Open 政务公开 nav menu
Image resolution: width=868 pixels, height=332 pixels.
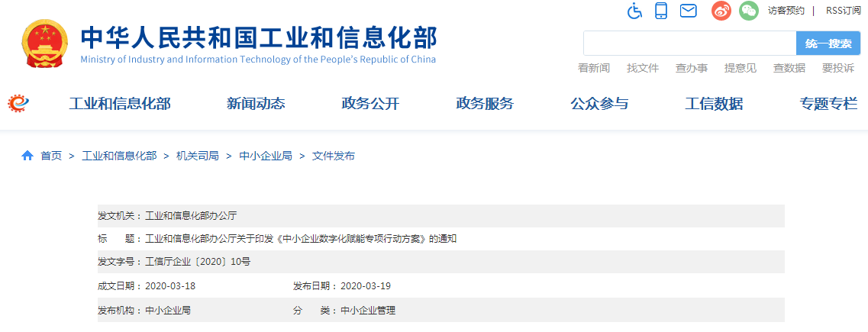pos(370,104)
